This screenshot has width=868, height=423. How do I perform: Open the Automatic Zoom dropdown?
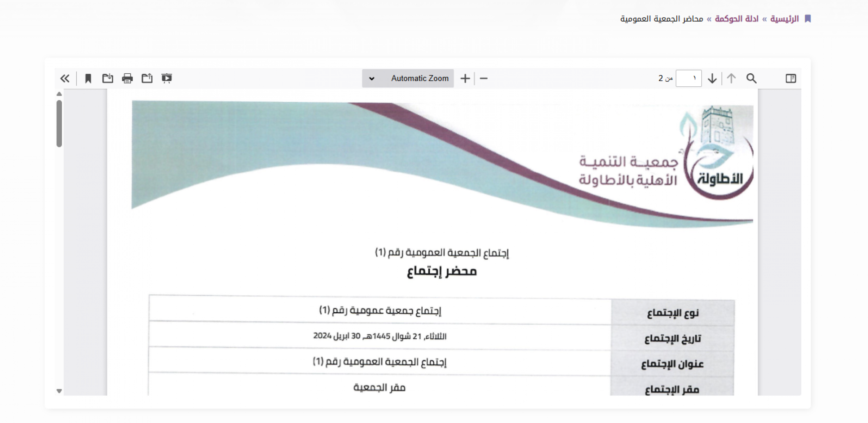click(x=419, y=78)
